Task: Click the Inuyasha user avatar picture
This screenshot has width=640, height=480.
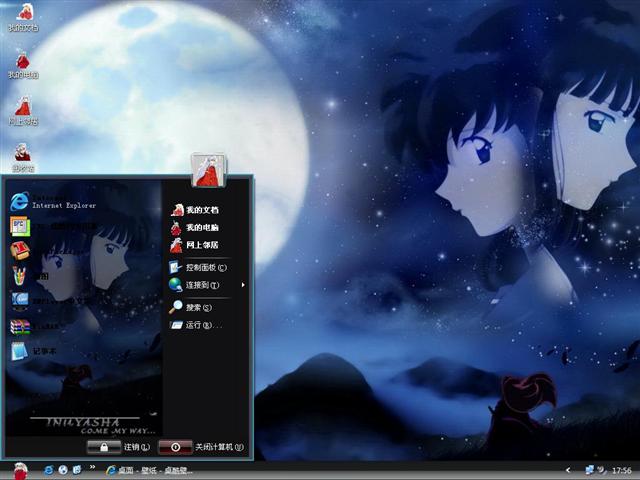Action: point(208,170)
